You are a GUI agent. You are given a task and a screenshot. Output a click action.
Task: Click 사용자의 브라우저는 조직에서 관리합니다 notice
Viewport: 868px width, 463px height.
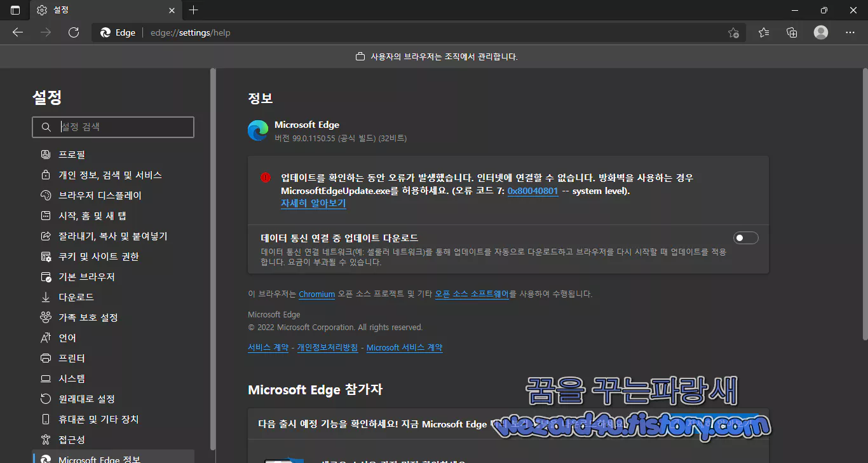pyautogui.click(x=444, y=57)
